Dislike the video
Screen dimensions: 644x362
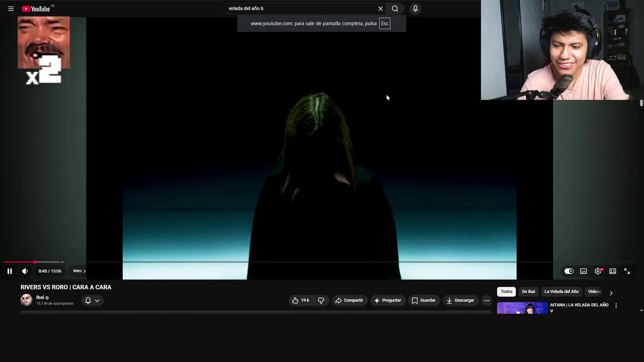[321, 300]
